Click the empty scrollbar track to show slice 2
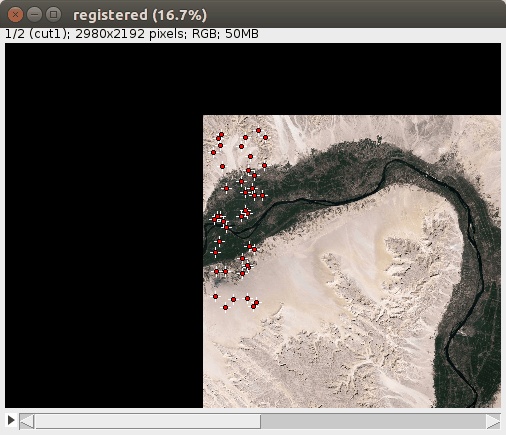 373,422
